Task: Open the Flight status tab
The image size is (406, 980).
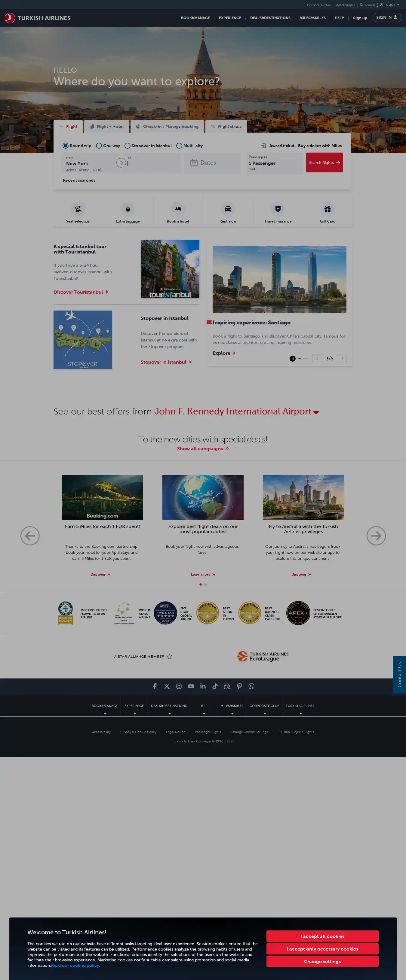Action: (x=226, y=127)
